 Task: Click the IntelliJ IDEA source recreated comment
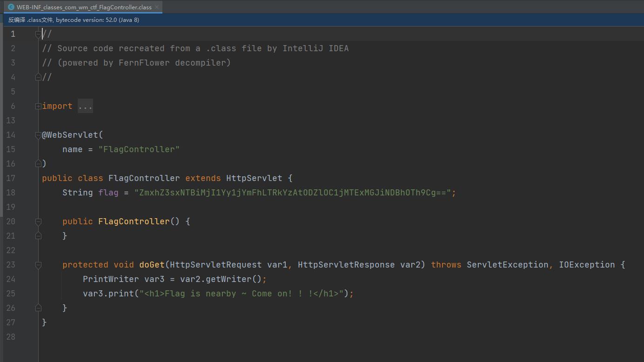click(x=195, y=48)
